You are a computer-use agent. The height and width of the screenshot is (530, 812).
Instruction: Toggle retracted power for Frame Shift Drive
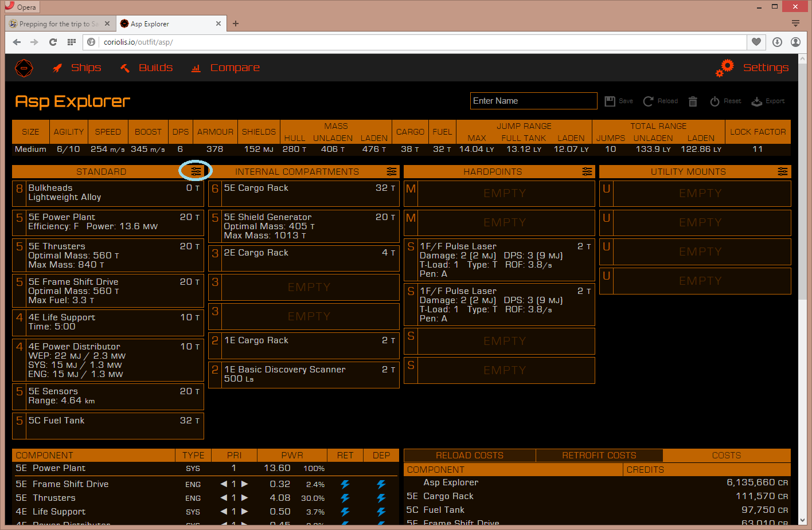pos(345,484)
